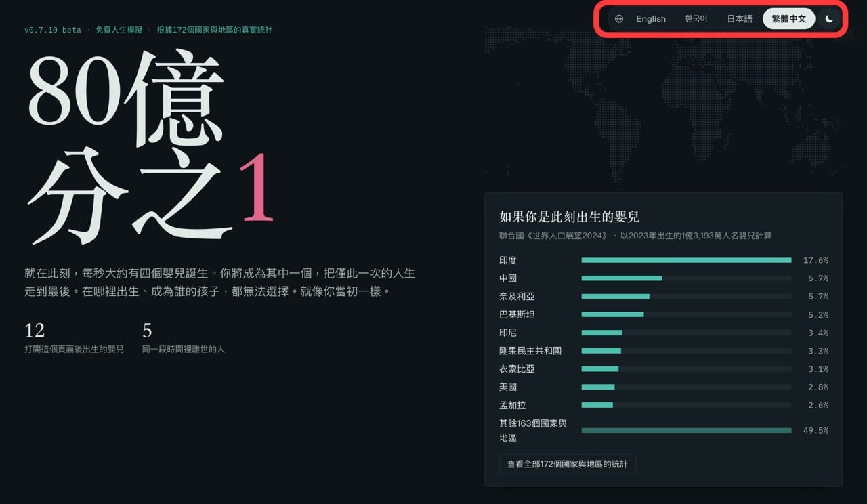Viewport: 867px width, 504px height.
Task: Click the 印尼 row label
Action: (508, 333)
